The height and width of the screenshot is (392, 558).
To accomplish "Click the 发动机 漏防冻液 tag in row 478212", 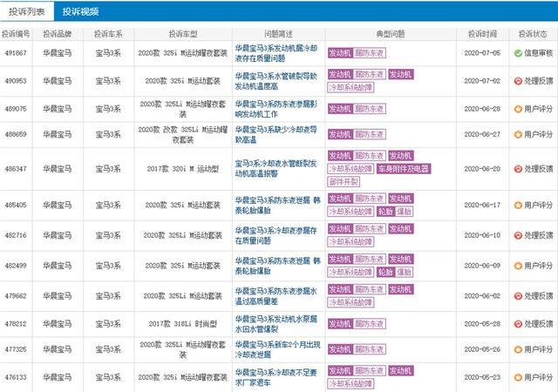I will tap(357, 324).
